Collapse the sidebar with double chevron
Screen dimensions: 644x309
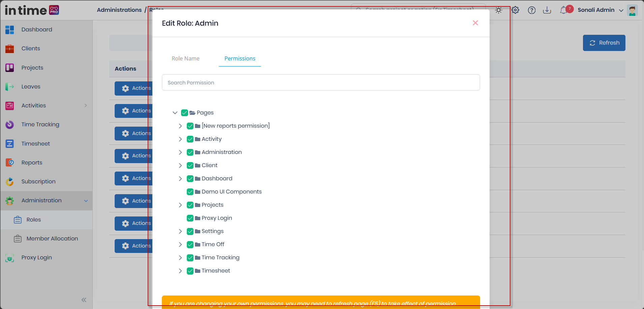pyautogui.click(x=84, y=300)
